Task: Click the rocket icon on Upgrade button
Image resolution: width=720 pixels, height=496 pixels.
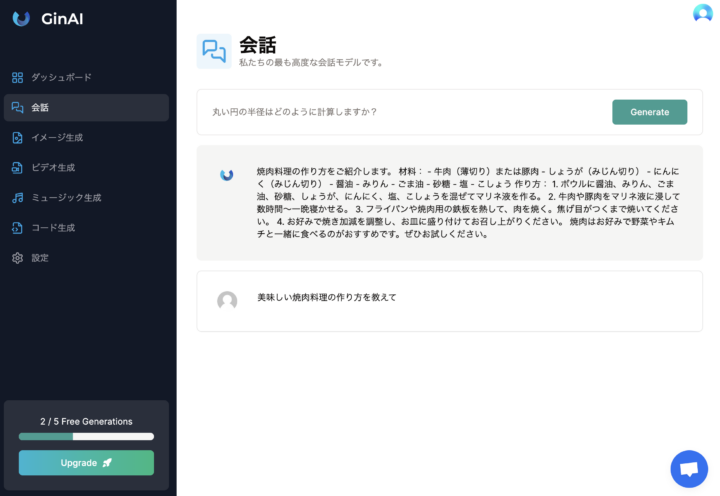Action: tap(107, 462)
